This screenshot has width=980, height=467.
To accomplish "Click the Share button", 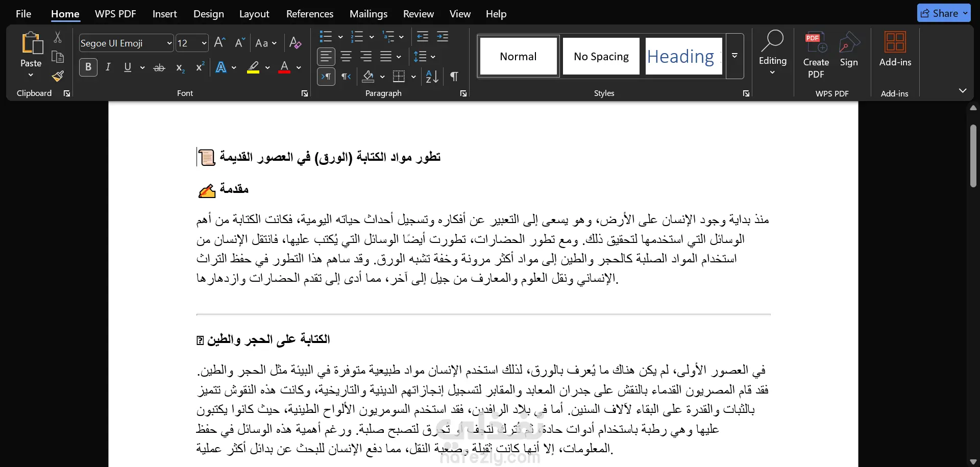I will (x=943, y=13).
